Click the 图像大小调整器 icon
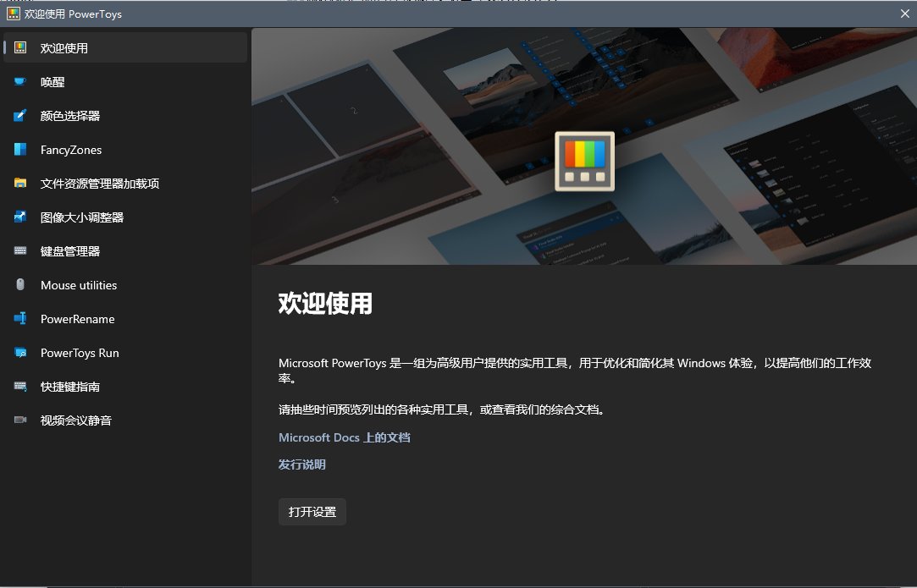Screen dimensions: 917x588 pos(20,217)
